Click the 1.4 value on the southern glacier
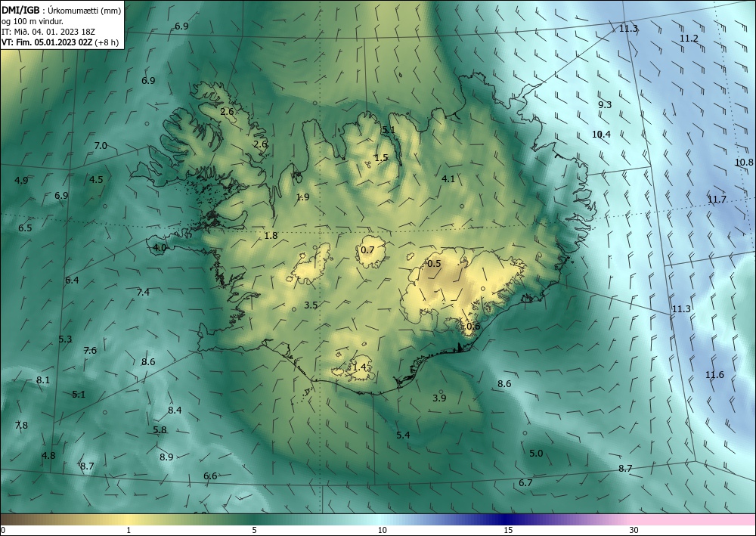Screen dimensions: 756x536 coord(359,367)
